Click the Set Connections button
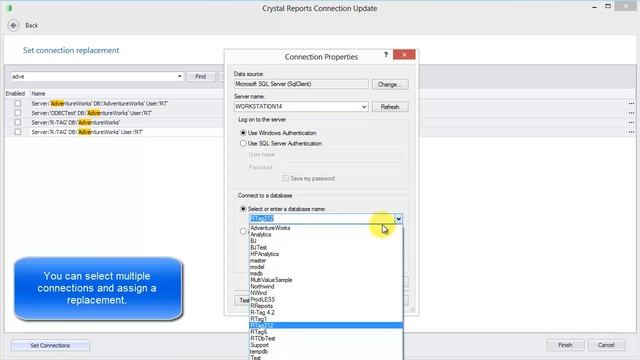The width and height of the screenshot is (640, 360). tap(50, 345)
